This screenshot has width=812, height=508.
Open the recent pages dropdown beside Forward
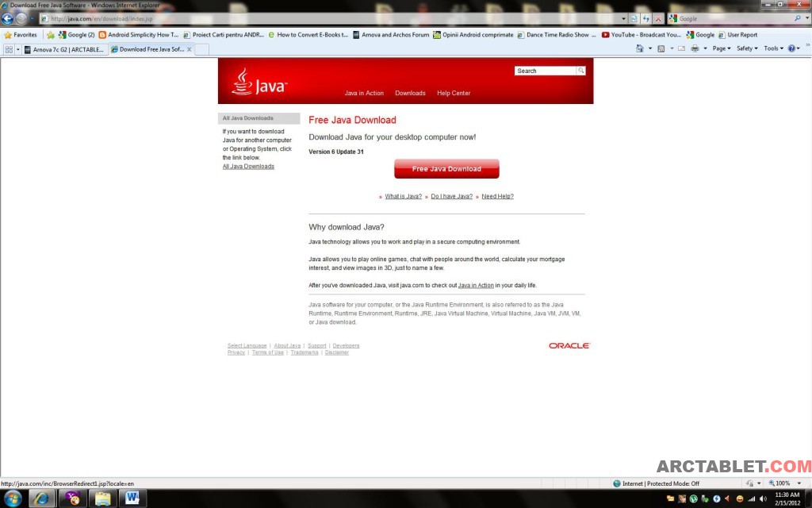click(x=31, y=19)
